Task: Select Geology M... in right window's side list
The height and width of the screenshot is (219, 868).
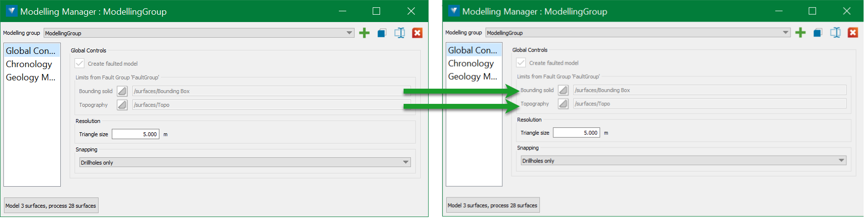Action: (x=472, y=76)
